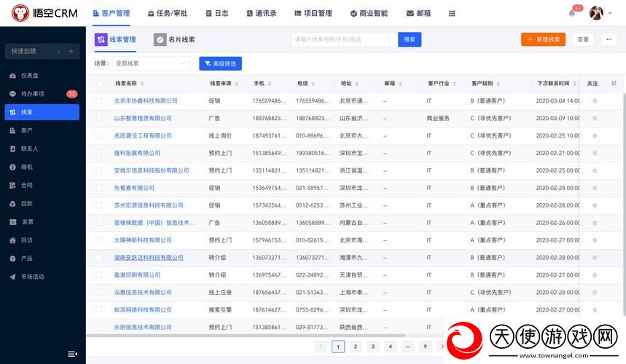Switch to 名片线索 tab

coord(174,39)
